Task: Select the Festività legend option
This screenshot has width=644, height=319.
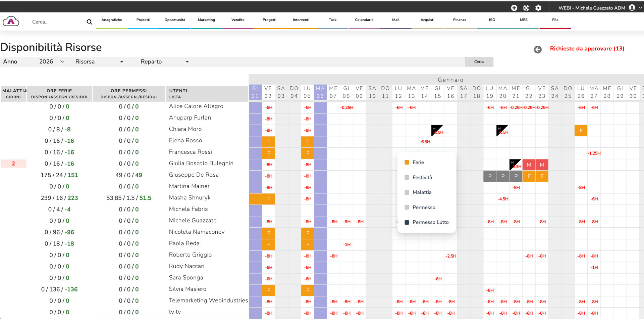Action: click(x=422, y=177)
